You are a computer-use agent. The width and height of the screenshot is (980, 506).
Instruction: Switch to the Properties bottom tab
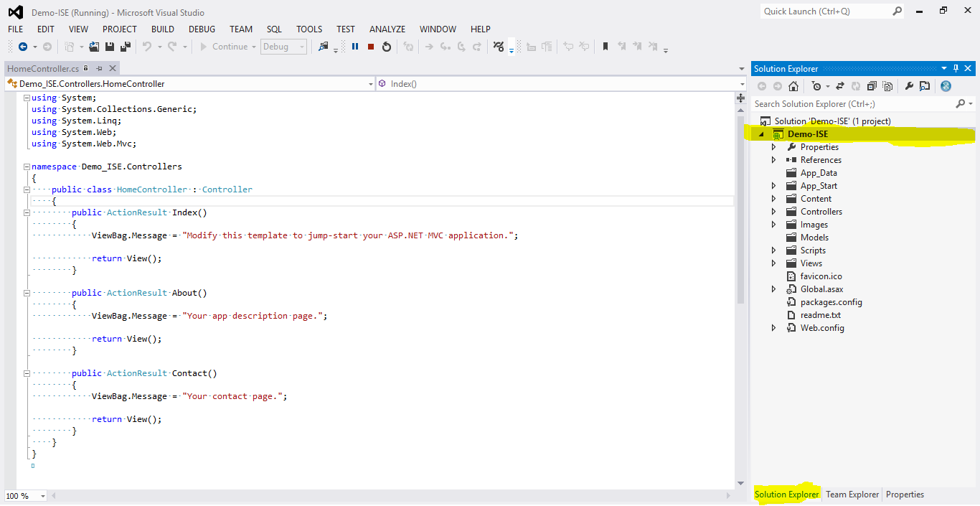905,495
